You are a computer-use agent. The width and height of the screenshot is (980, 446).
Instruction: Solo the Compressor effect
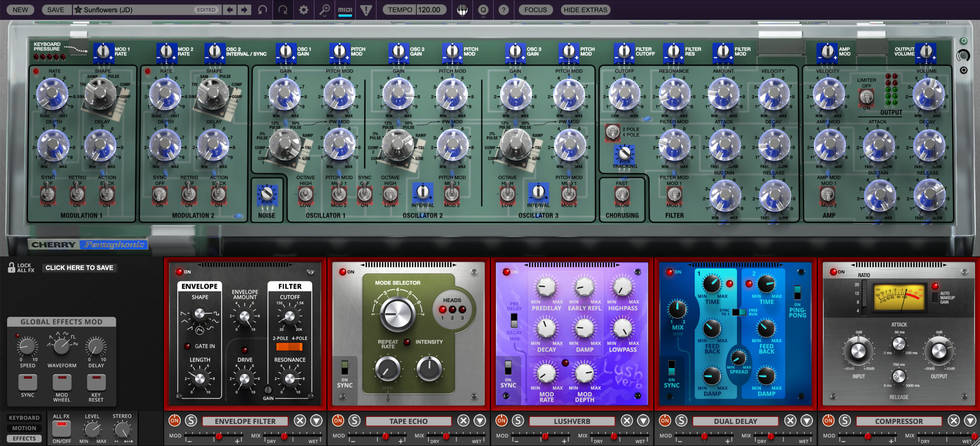(845, 420)
